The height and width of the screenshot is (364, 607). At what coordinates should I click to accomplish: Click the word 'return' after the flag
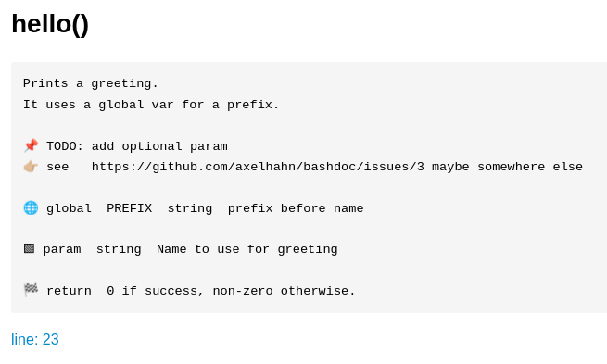[x=69, y=291]
